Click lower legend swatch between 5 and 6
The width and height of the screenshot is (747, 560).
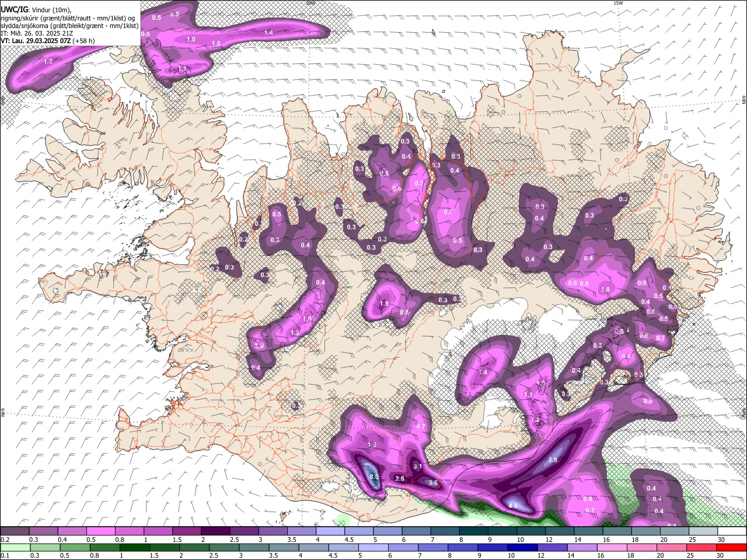(373, 547)
